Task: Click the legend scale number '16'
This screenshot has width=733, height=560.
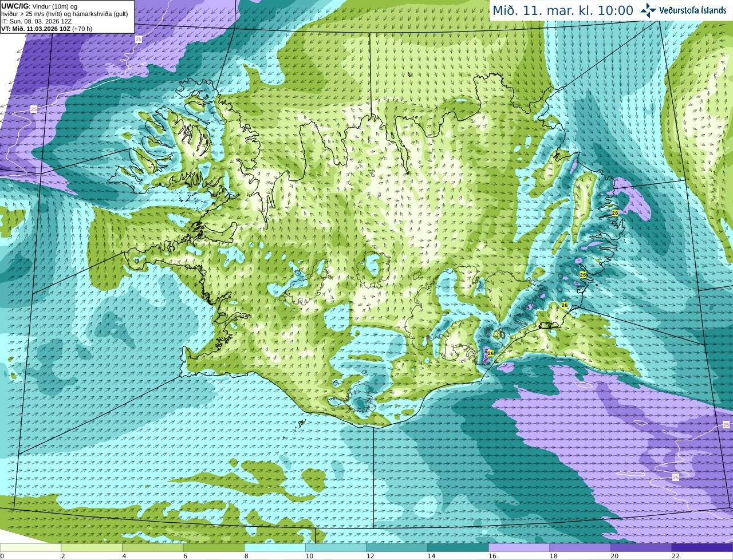Action: [x=492, y=556]
